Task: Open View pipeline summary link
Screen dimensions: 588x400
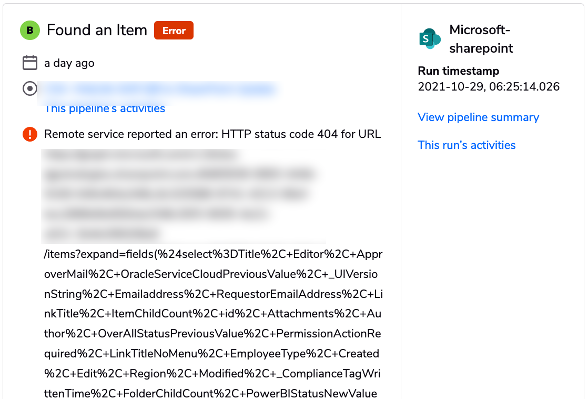Action: tap(478, 117)
